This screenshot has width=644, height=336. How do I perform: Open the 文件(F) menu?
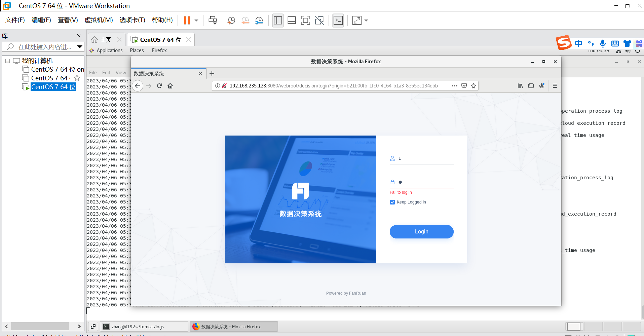coord(15,20)
